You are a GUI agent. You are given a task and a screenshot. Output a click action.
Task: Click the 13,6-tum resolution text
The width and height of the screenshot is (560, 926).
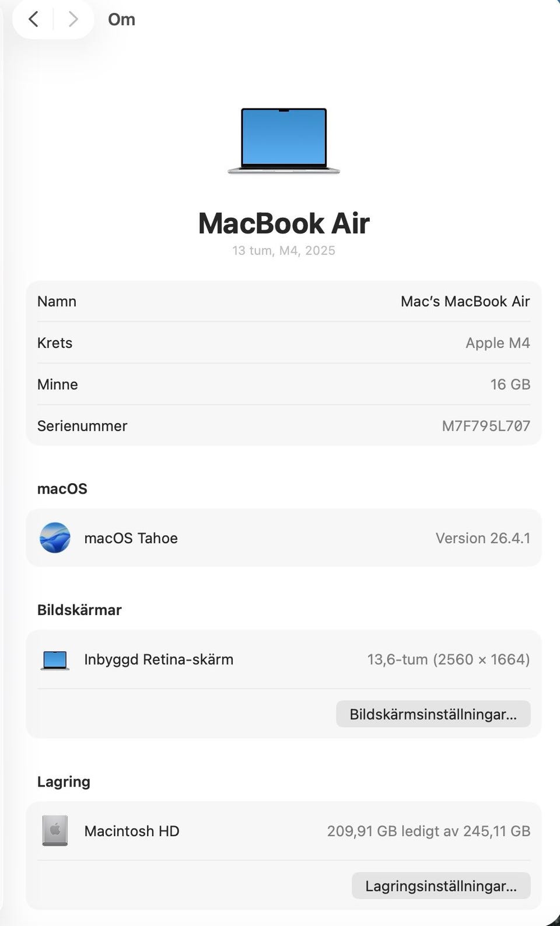click(x=448, y=659)
